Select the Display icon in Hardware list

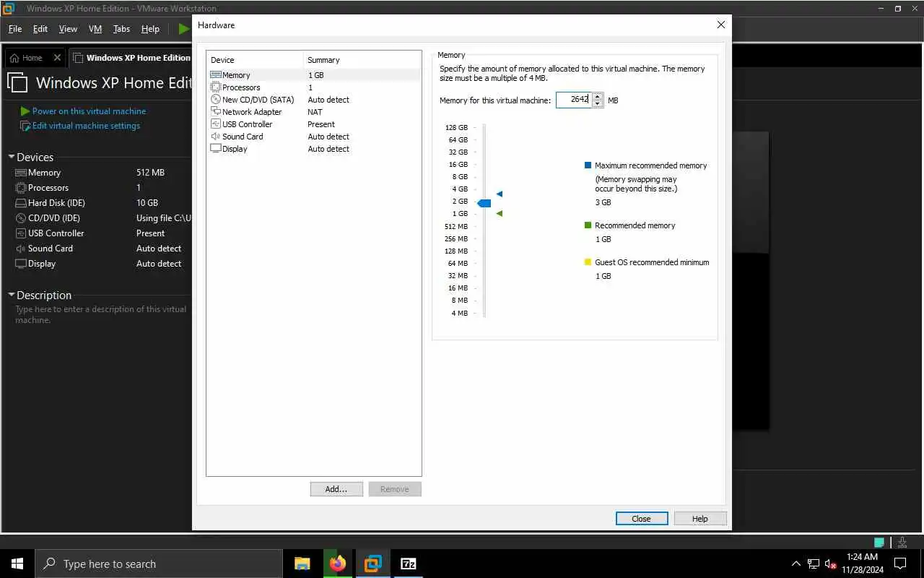click(x=216, y=149)
